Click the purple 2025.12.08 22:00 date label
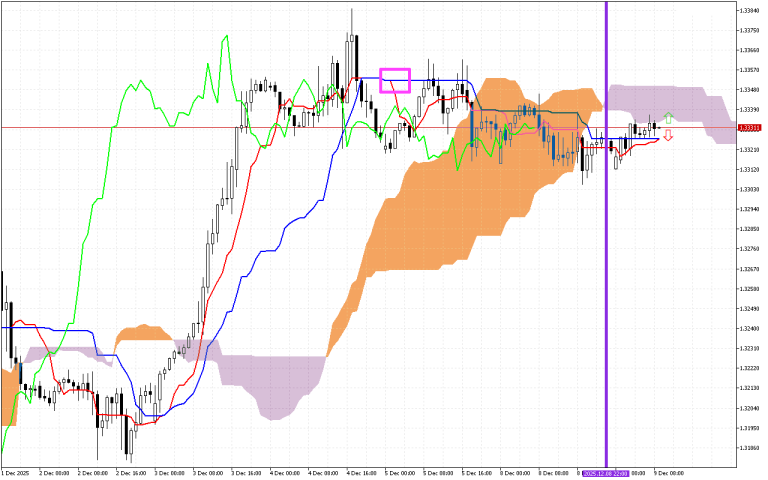The image size is (768, 480). 605,473
